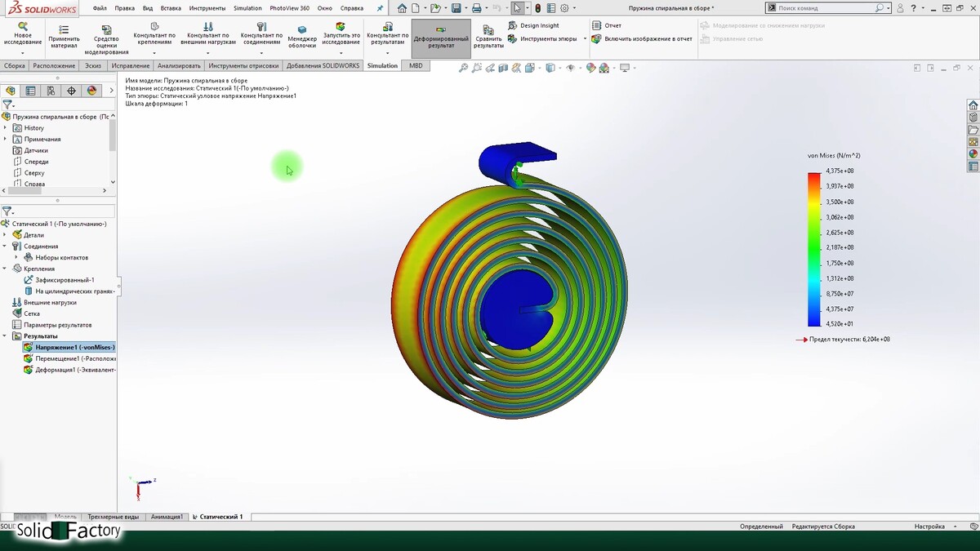
Task: Toggle Деформированный результат button
Action: [441, 38]
